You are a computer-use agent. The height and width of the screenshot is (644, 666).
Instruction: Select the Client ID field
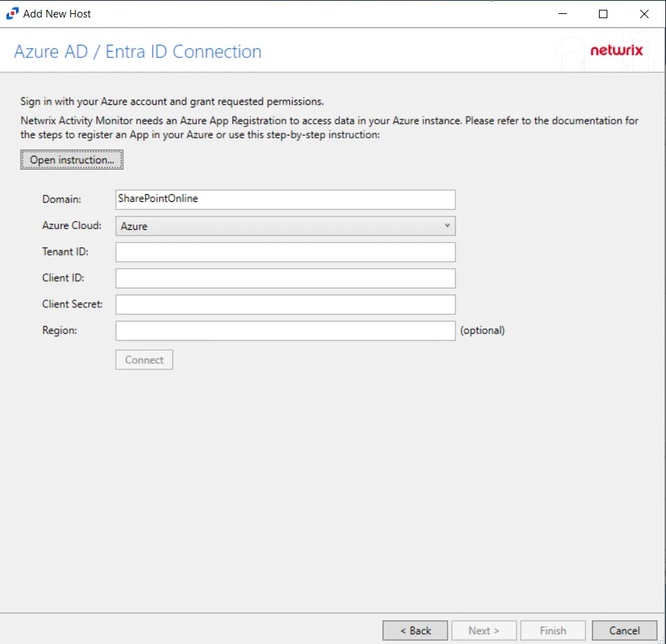(286, 279)
